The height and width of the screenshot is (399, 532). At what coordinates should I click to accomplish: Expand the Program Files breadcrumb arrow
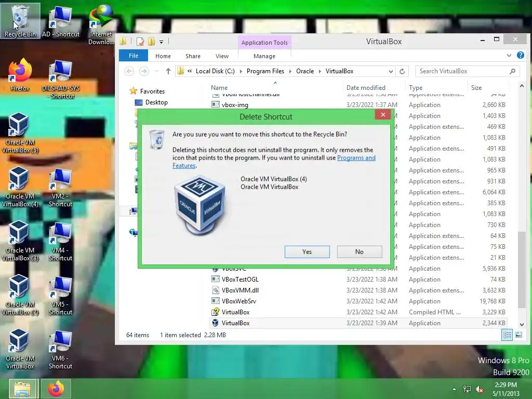click(290, 71)
